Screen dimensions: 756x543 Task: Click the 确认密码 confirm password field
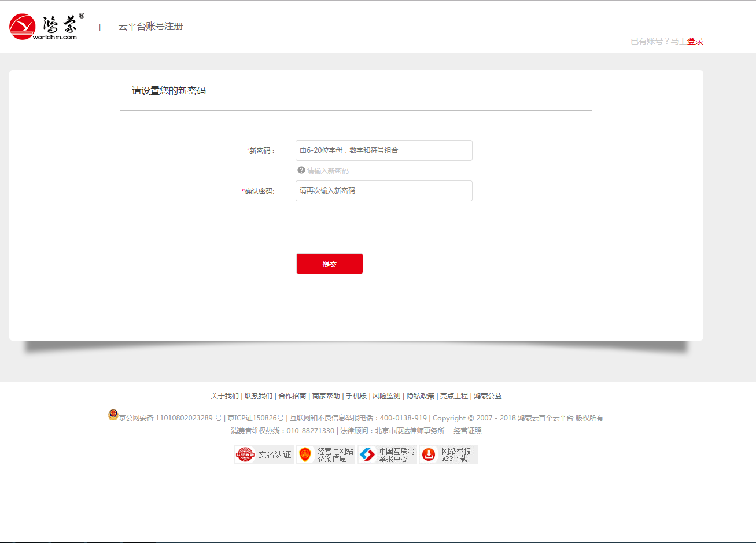point(383,191)
